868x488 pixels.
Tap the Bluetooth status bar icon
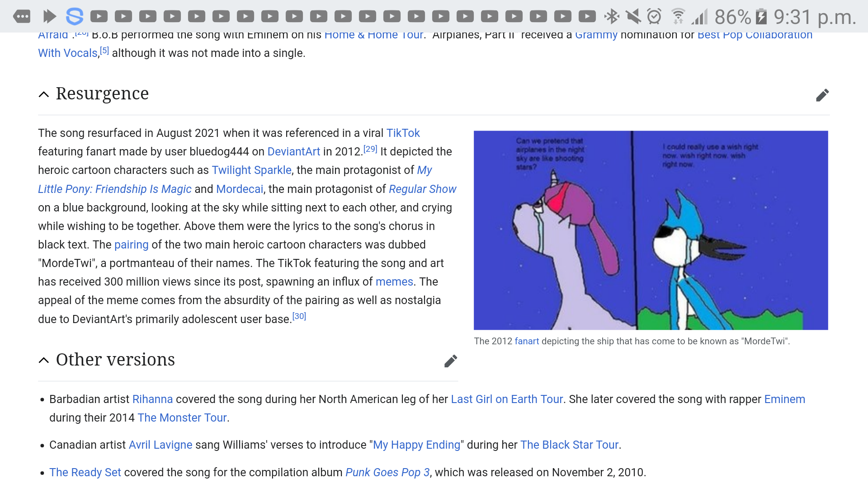(612, 17)
